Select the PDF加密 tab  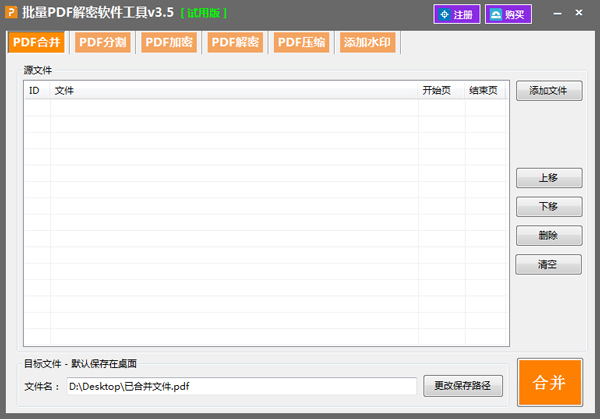pyautogui.click(x=169, y=42)
